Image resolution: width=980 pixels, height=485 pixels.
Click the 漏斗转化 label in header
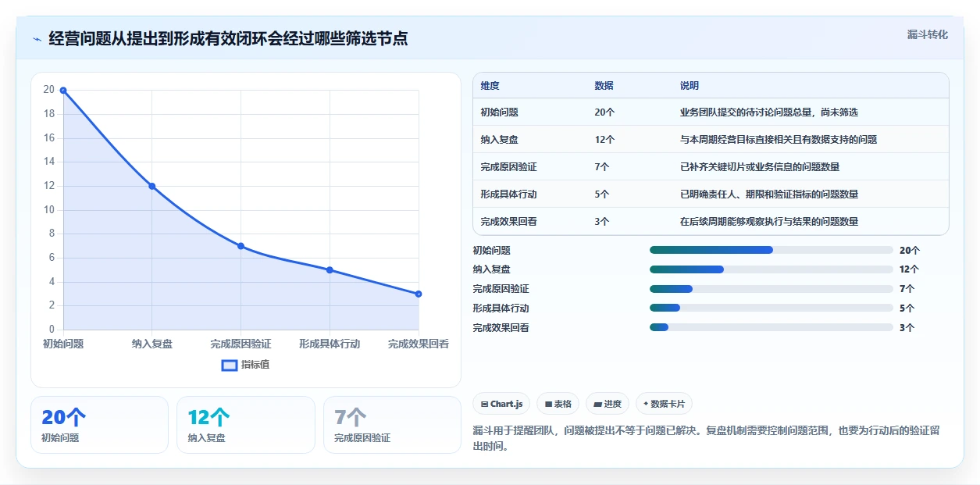(928, 34)
